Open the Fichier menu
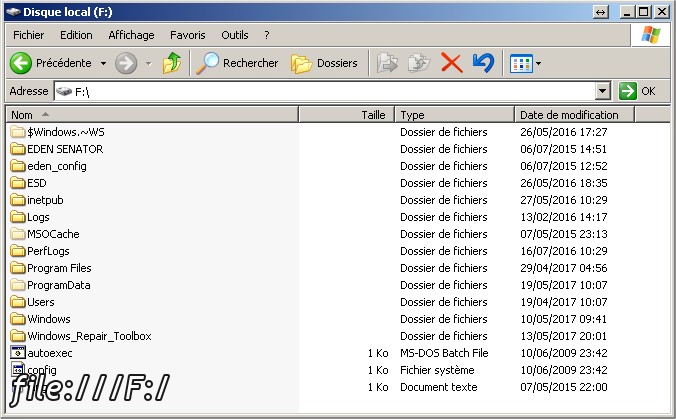Viewport: 676px width, 419px height. click(x=29, y=35)
